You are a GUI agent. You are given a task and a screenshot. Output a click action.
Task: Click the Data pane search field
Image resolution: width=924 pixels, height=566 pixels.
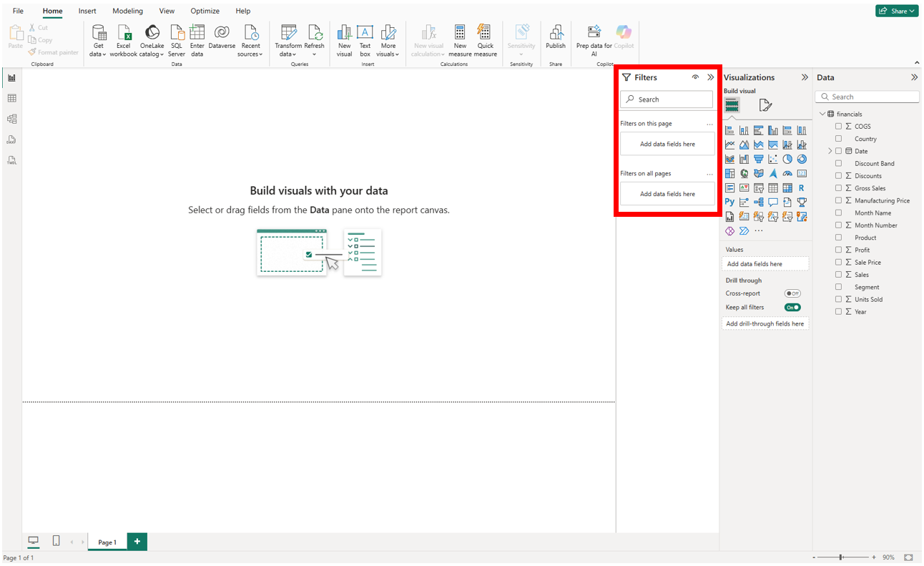(x=867, y=97)
